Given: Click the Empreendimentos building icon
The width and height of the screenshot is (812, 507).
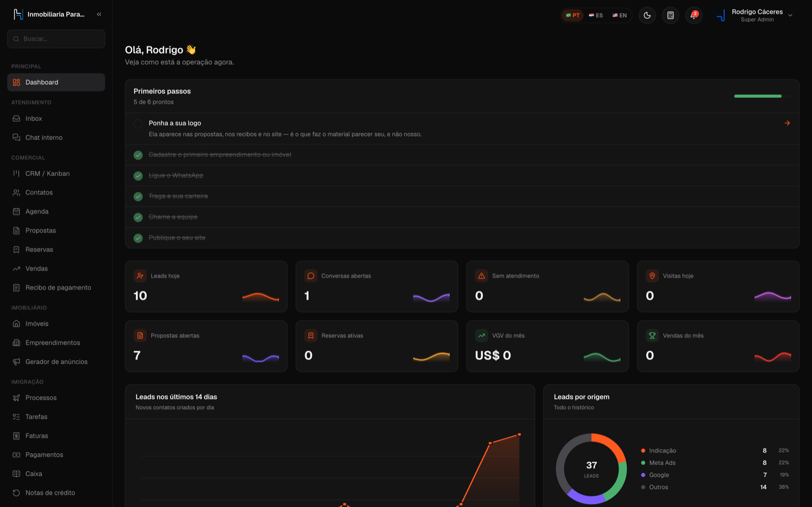Looking at the screenshot, I should 16,343.
